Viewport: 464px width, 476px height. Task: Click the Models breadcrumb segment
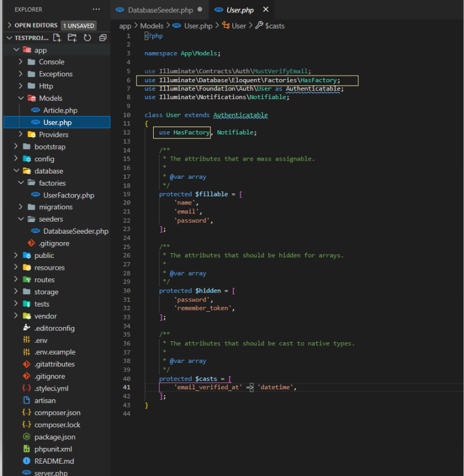click(x=151, y=26)
